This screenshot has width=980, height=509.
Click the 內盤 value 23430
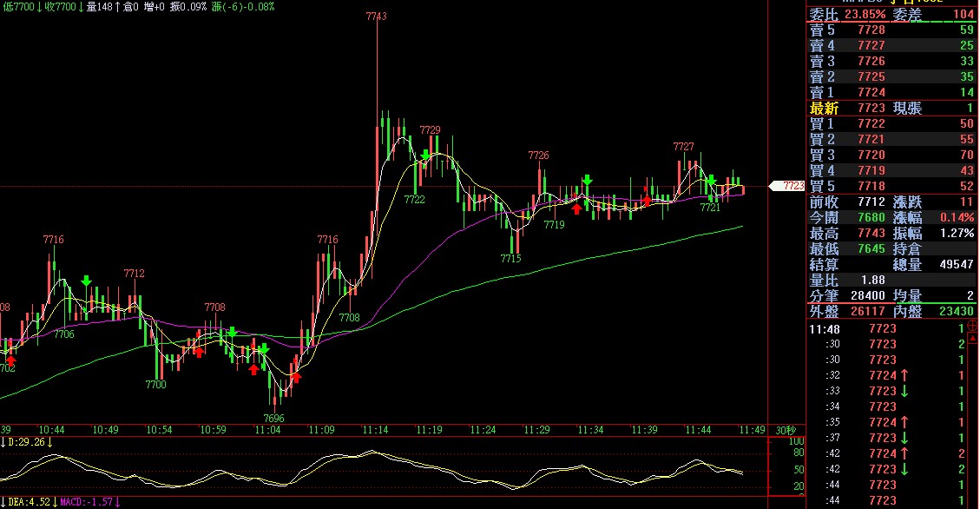point(957,312)
